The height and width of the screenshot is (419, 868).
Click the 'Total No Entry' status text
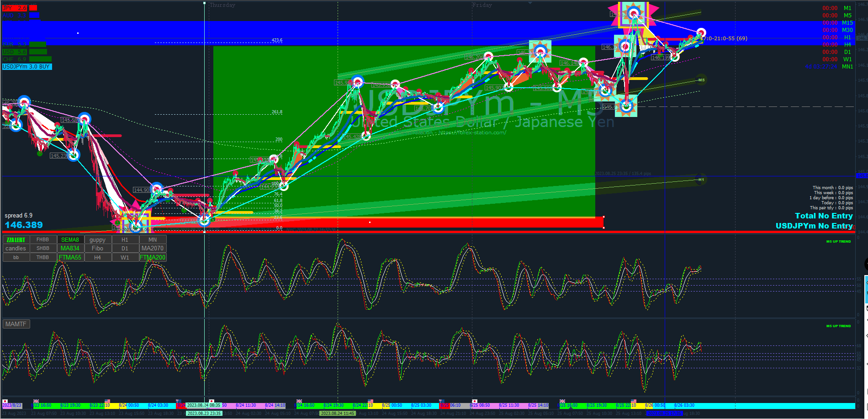824,216
